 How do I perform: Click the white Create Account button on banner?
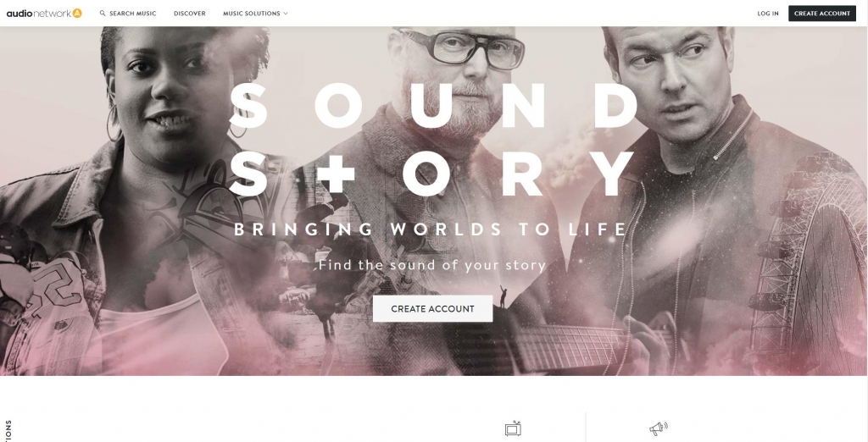click(x=432, y=309)
